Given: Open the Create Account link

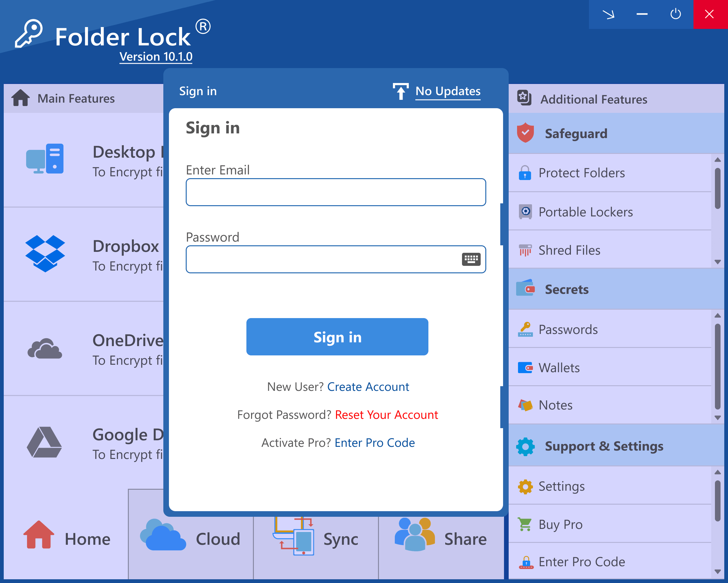Looking at the screenshot, I should coord(368,386).
